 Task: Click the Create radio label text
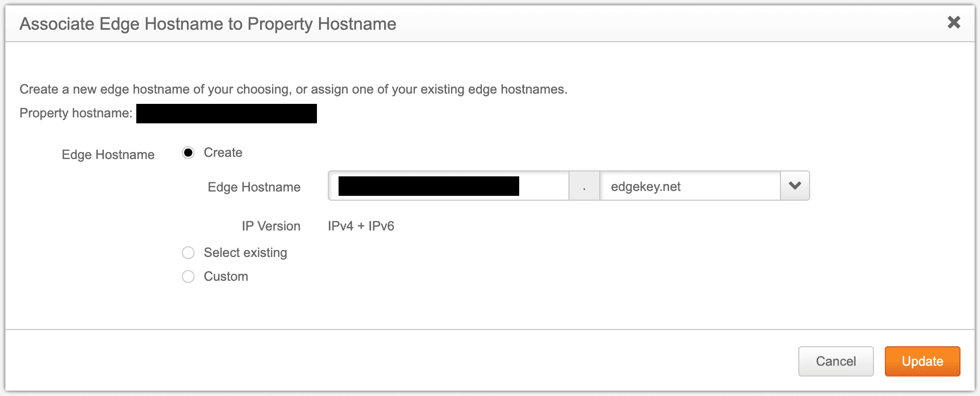click(223, 152)
